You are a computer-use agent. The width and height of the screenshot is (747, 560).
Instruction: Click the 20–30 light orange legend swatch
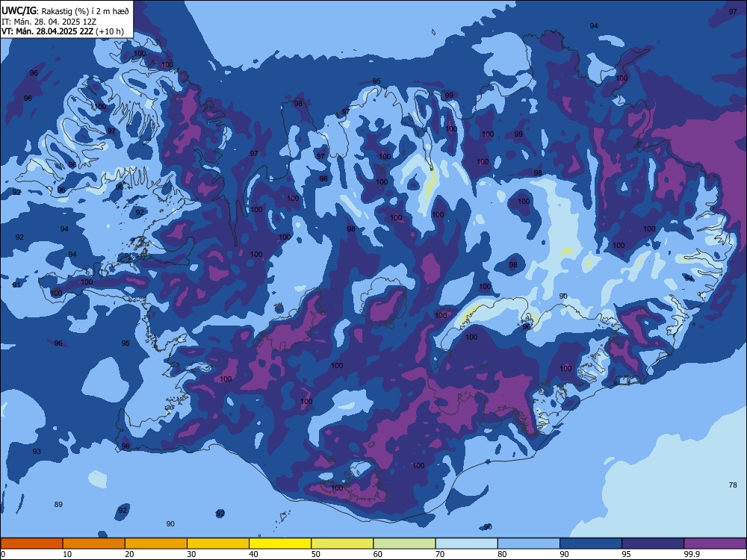click(x=156, y=544)
